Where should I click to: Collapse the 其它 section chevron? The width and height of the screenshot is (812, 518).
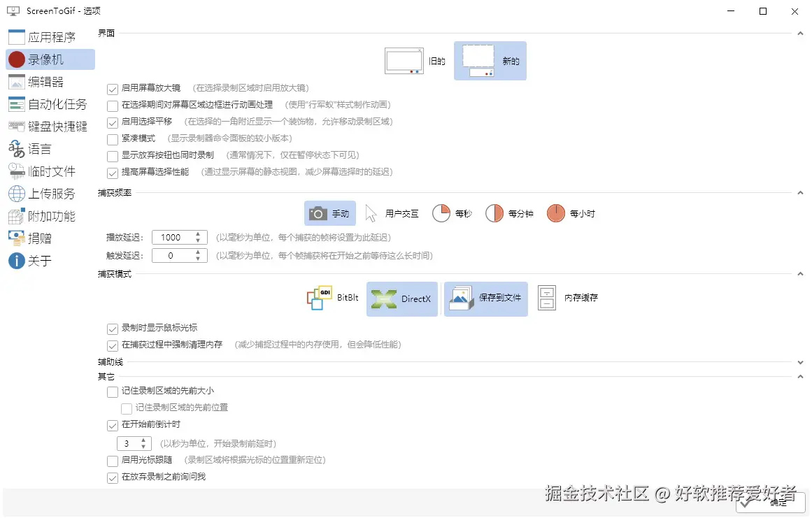tap(800, 377)
